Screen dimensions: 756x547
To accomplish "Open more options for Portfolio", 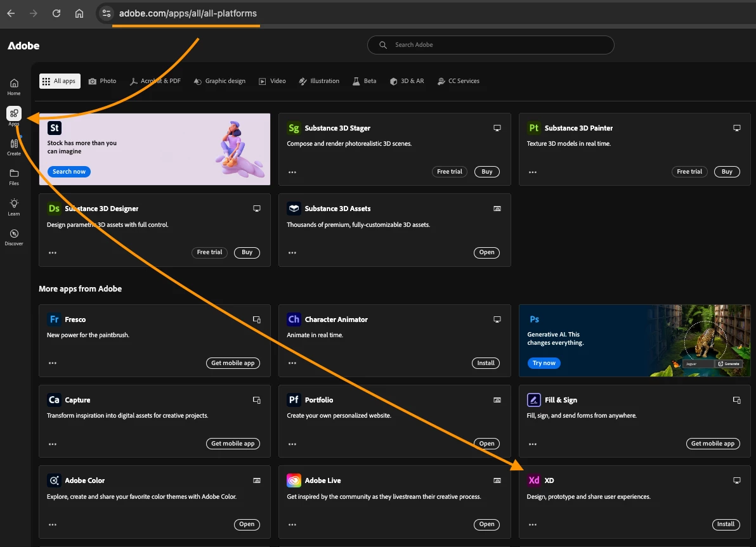I will (x=292, y=444).
